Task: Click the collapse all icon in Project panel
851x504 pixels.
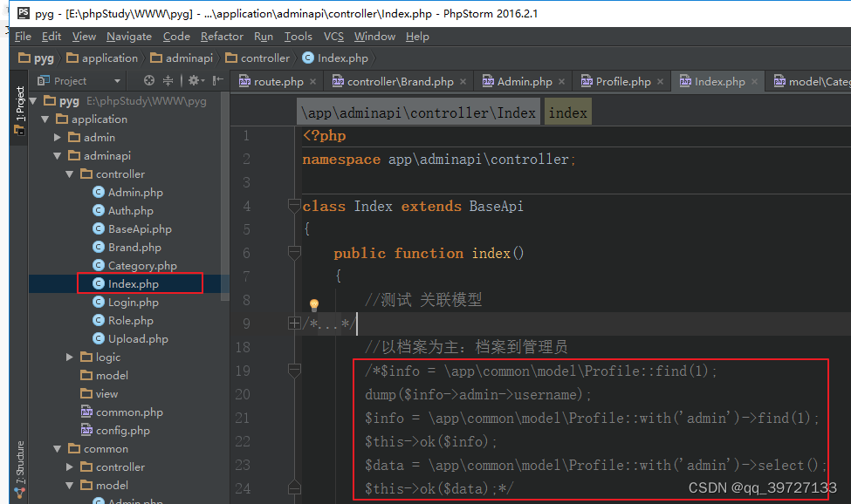Action: click(x=168, y=81)
